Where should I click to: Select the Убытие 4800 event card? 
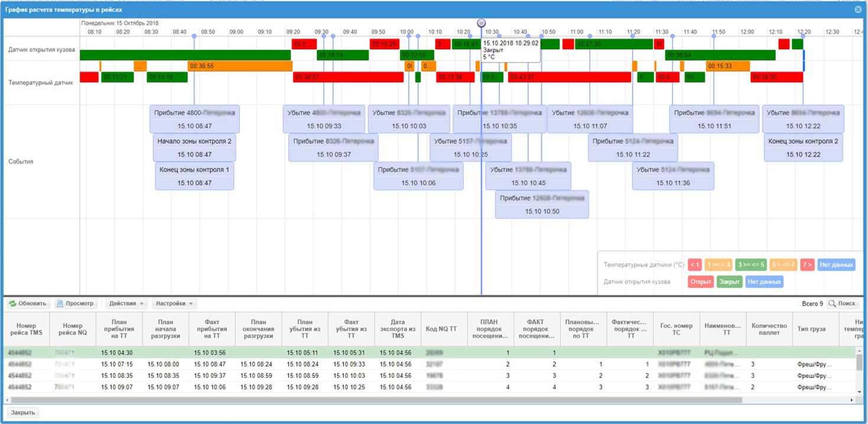[x=324, y=119]
